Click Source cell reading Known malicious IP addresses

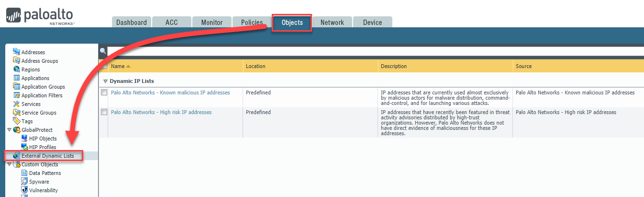[x=575, y=93]
